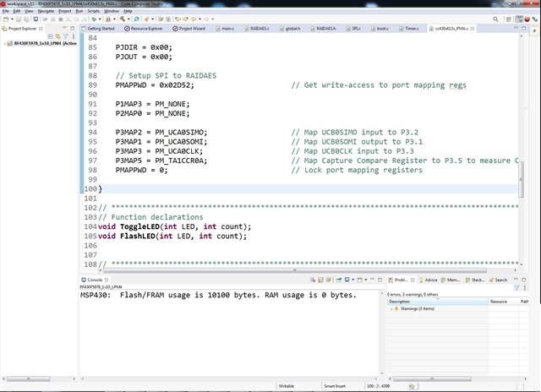Place cursor on the PMAPPWD = 0 line
This screenshot has height=392, width=541.
click(142, 170)
